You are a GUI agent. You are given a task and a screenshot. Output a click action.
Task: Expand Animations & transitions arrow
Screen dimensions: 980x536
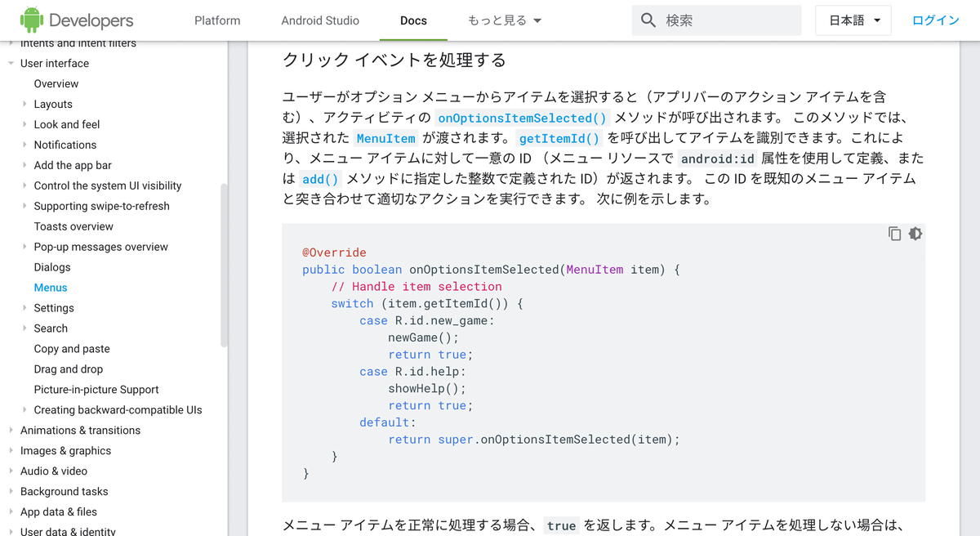11,431
